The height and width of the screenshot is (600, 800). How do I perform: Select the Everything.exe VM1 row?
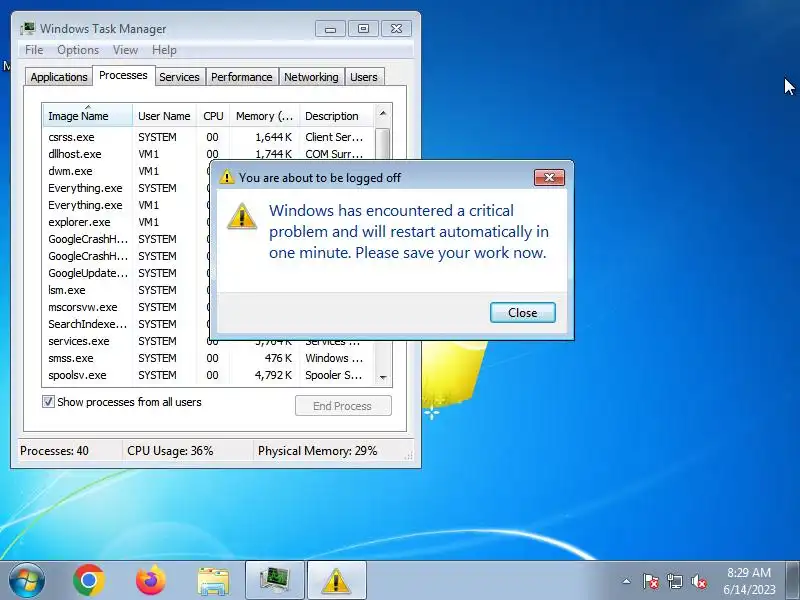click(126, 205)
